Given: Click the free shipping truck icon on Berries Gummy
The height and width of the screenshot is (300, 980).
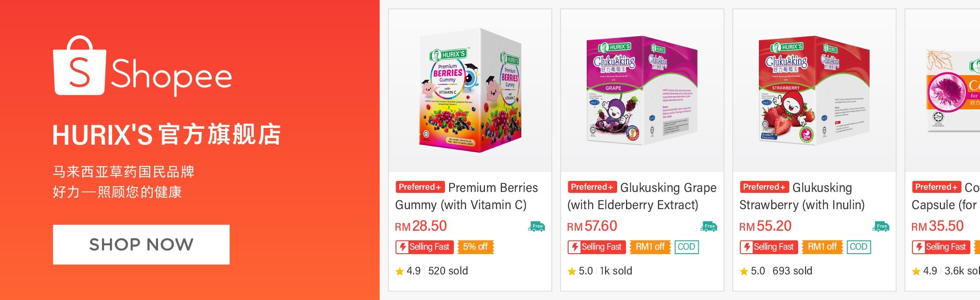Looking at the screenshot, I should pyautogui.click(x=536, y=226).
